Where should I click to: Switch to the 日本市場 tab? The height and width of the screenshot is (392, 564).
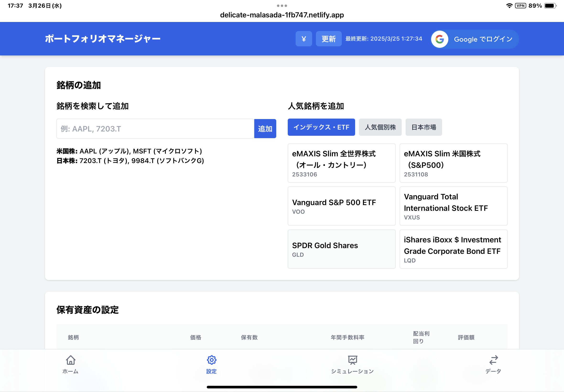click(423, 127)
